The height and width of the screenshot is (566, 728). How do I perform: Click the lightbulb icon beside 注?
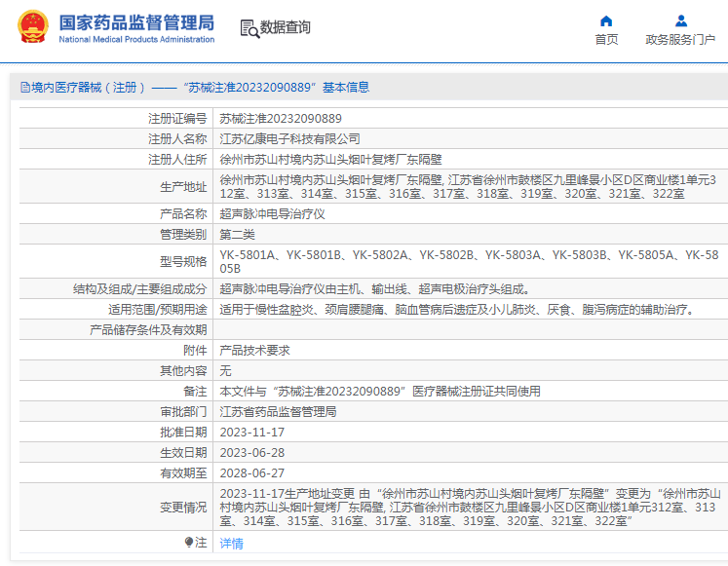point(188,542)
